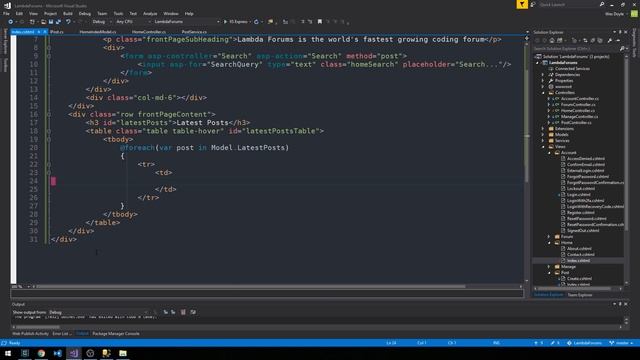Viewport: 640px width, 360px height.
Task: Click the bookmark icon in the toolbar
Action: click(320, 22)
